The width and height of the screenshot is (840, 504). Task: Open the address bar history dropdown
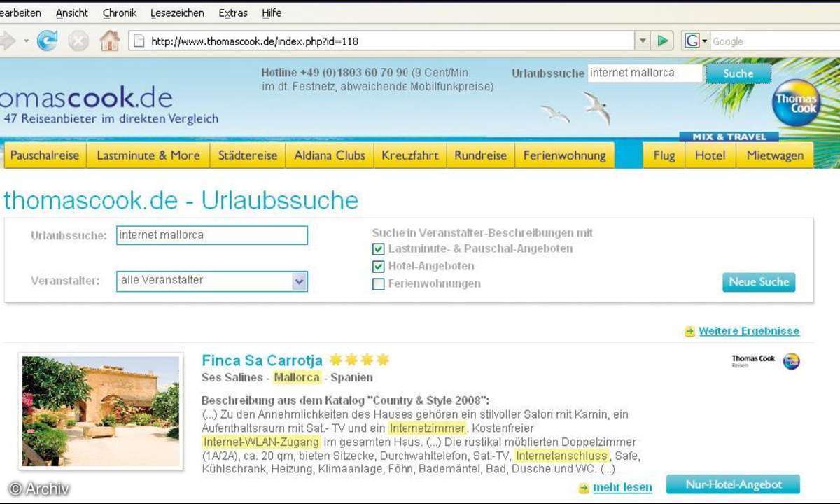[x=643, y=41]
